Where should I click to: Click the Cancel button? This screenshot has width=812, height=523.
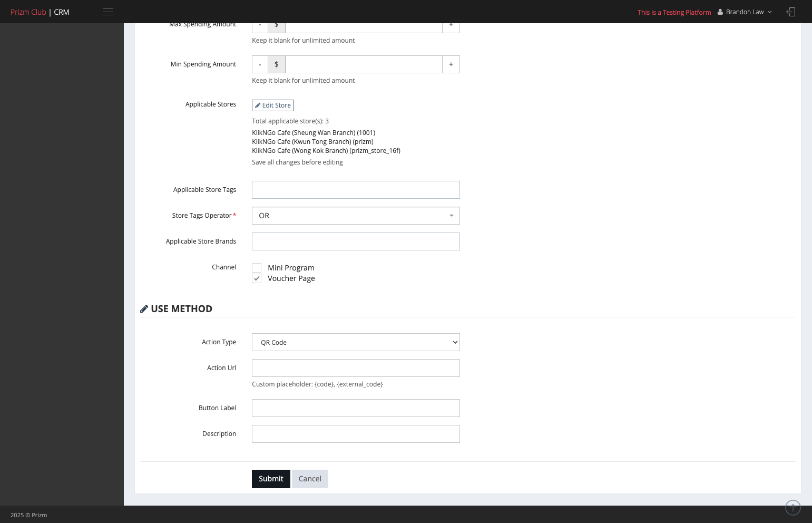[310, 479]
